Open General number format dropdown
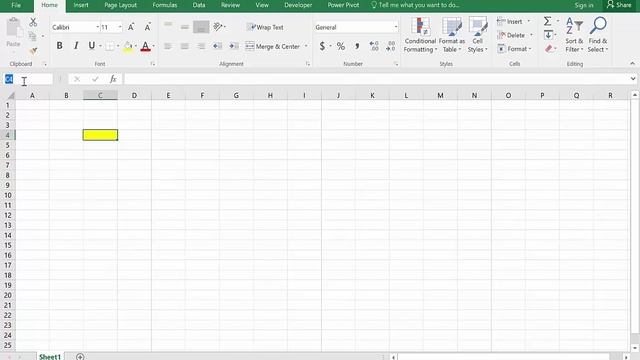This screenshot has height=360, width=640. (396, 27)
